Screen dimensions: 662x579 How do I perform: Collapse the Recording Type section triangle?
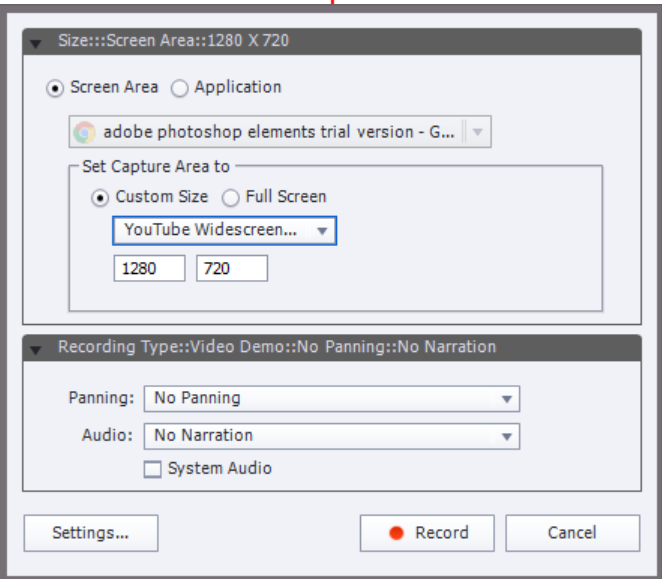tap(37, 349)
